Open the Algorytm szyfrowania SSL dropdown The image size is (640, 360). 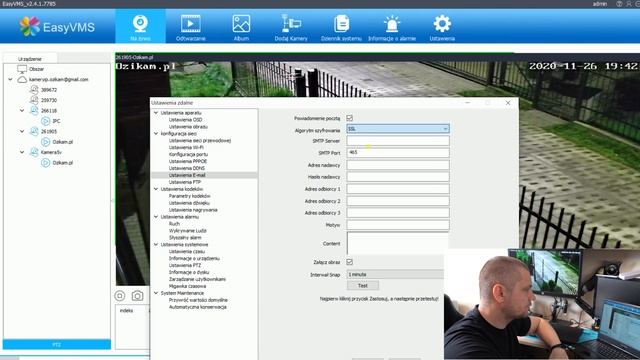[x=398, y=129]
